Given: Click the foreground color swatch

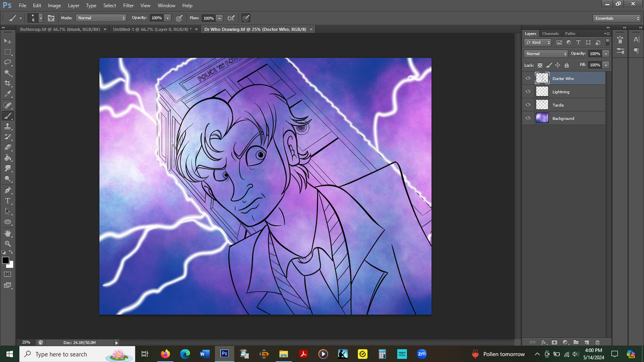Looking at the screenshot, I should coord(6,260).
